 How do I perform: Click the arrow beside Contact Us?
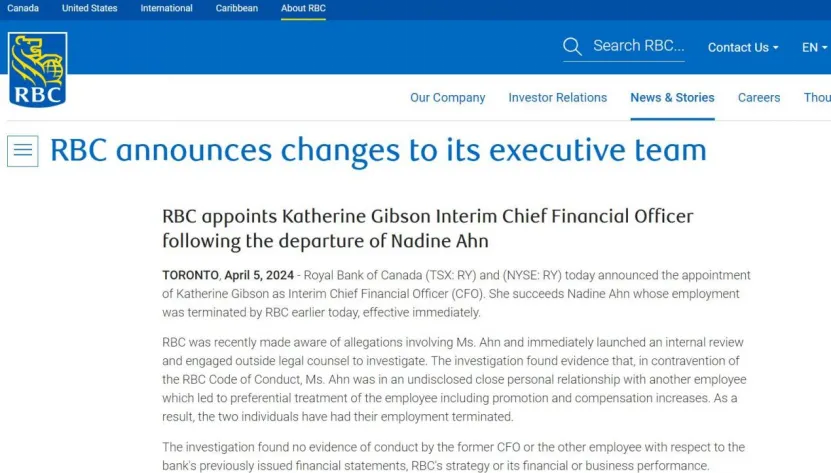click(x=776, y=48)
